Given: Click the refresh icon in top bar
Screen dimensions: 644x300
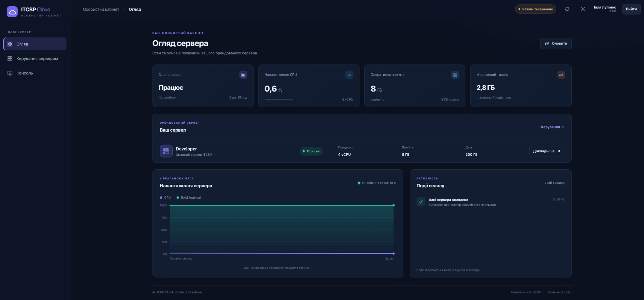Looking at the screenshot, I should 567,9.
